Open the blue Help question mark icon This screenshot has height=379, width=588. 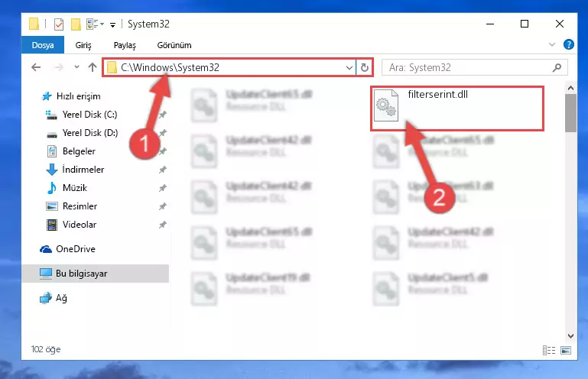click(x=568, y=44)
